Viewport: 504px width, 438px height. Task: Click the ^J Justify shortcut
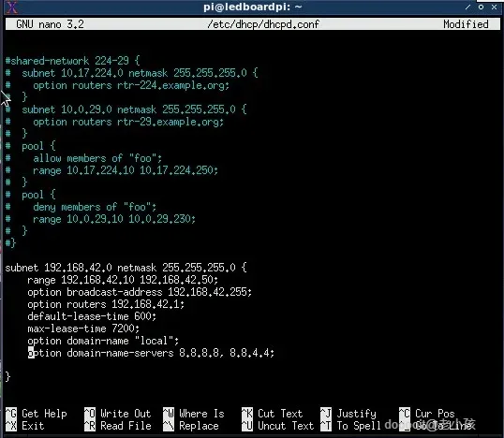pos(348,414)
